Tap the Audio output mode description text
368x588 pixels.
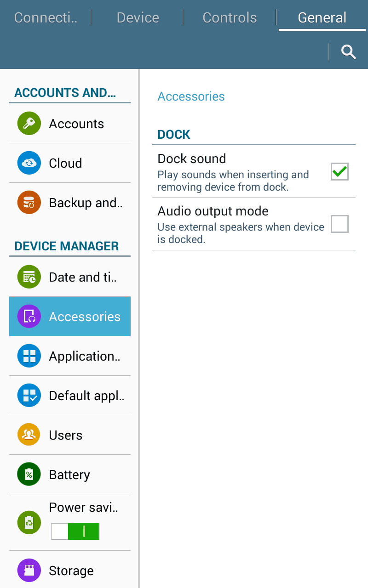pyautogui.click(x=241, y=233)
